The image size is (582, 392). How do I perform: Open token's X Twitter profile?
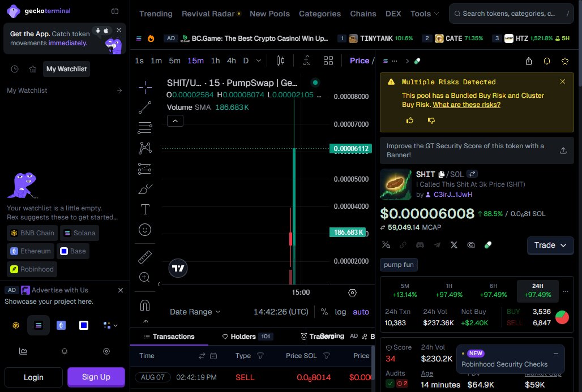pyautogui.click(x=454, y=245)
